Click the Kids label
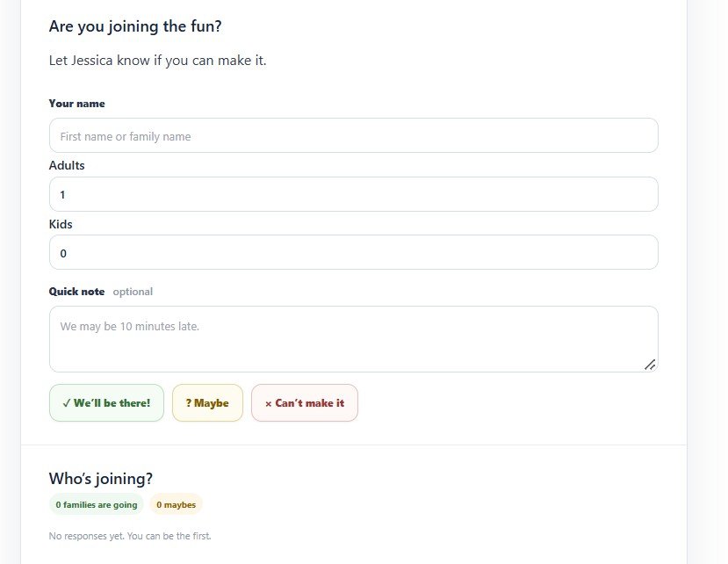728x564 pixels. [61, 224]
